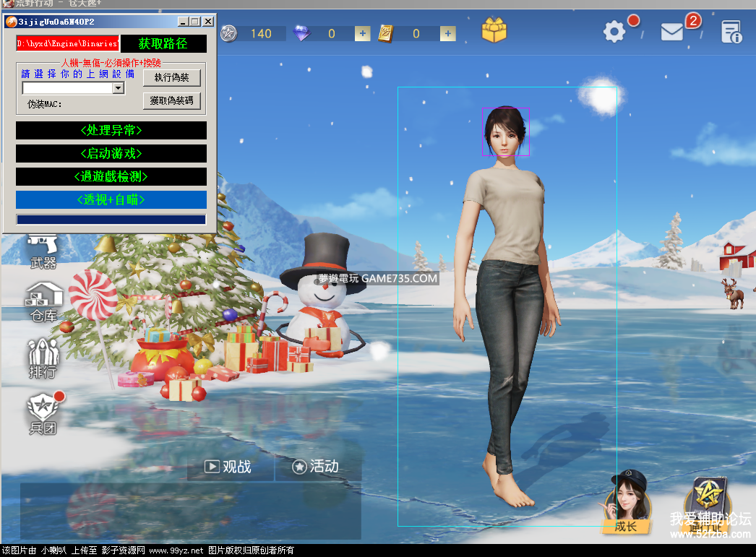Screen dimensions: 756x557
Task: Open the settings gear icon
Action: tap(614, 31)
